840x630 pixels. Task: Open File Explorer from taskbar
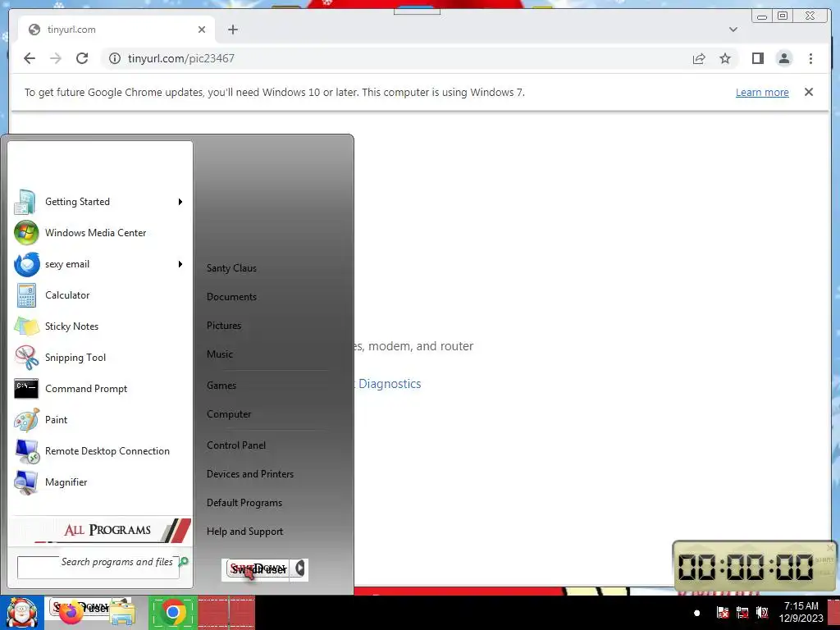(121, 612)
